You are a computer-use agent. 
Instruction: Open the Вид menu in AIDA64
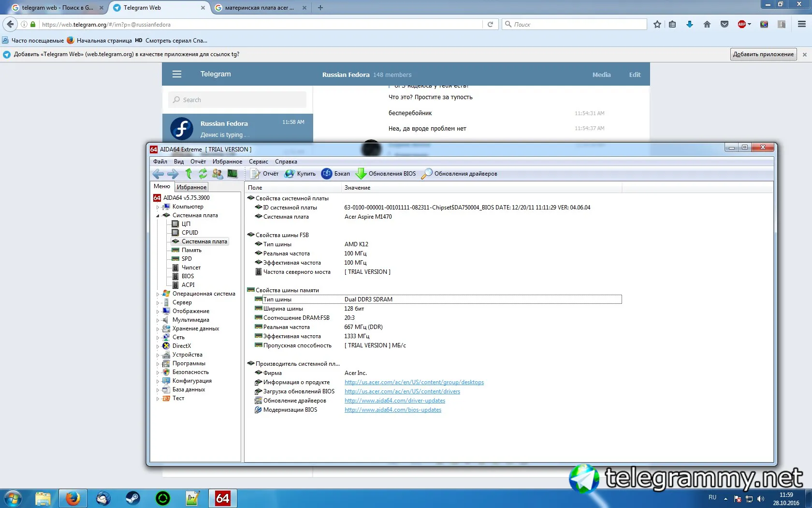[x=179, y=162]
